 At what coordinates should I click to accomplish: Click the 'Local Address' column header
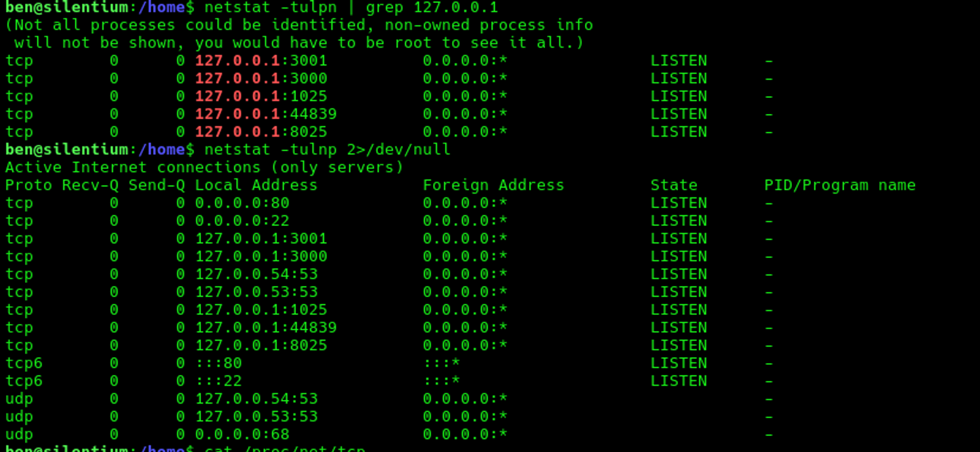[256, 185]
